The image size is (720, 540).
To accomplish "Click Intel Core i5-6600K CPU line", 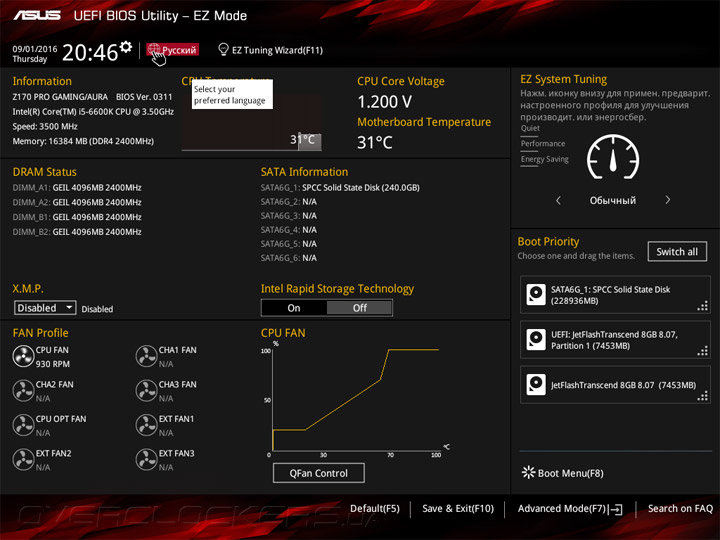I will pyautogui.click(x=93, y=112).
